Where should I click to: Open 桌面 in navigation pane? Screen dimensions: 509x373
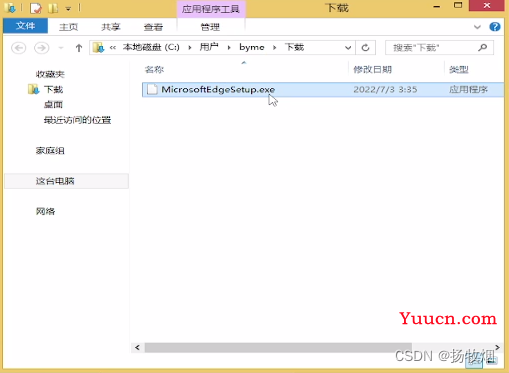pos(53,105)
